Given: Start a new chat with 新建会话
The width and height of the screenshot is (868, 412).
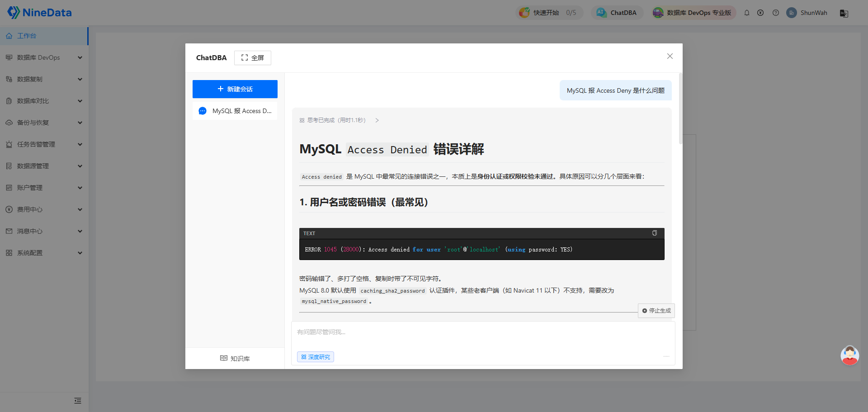Looking at the screenshot, I should point(235,89).
